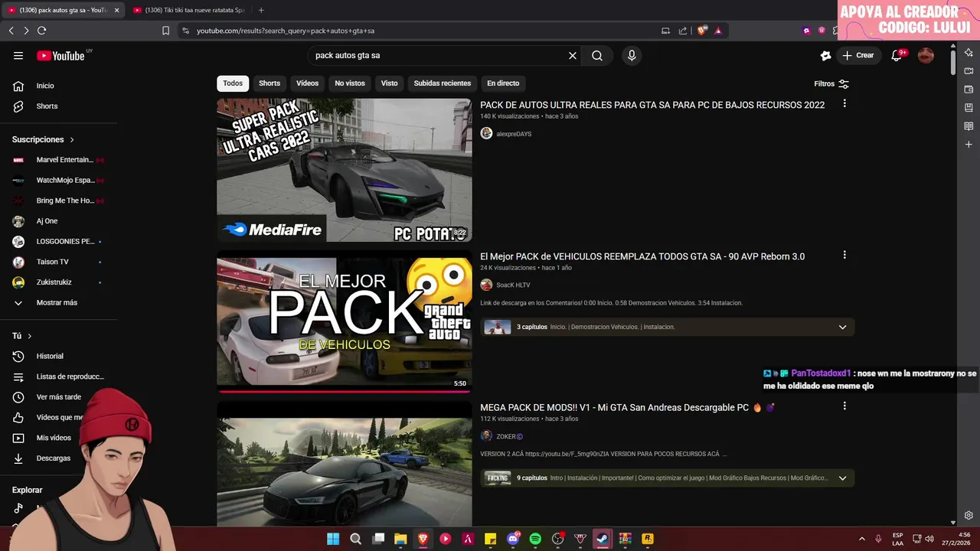Viewport: 980px width, 551px height.
Task: Open the Windows Start menu
Action: [333, 539]
